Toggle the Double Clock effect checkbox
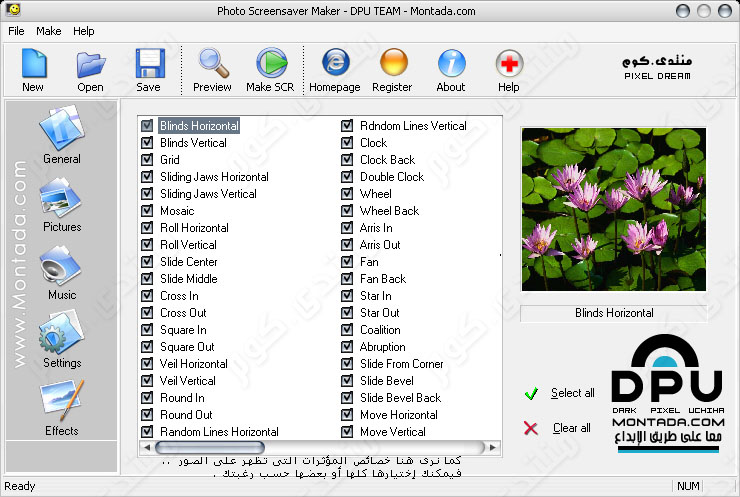740x497 pixels. pos(347,177)
